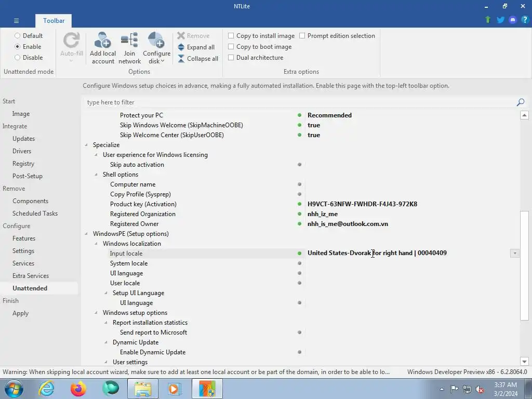Click muted volume tray icon
Image resolution: width=532 pixels, height=399 pixels.
click(480, 389)
